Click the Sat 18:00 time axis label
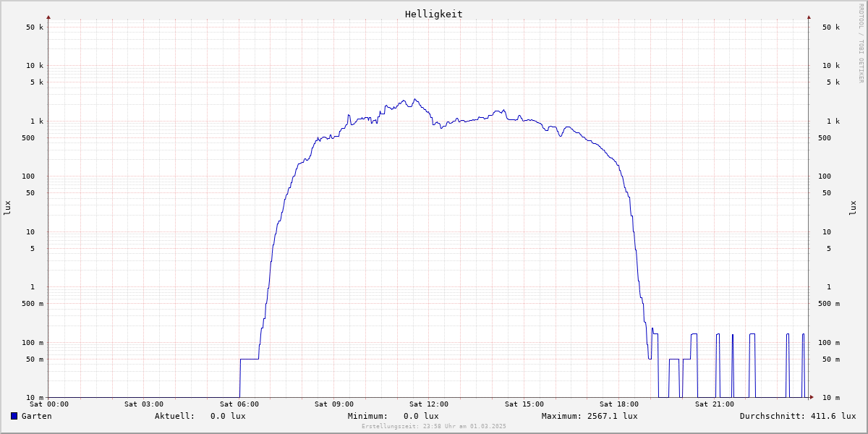 point(619,404)
